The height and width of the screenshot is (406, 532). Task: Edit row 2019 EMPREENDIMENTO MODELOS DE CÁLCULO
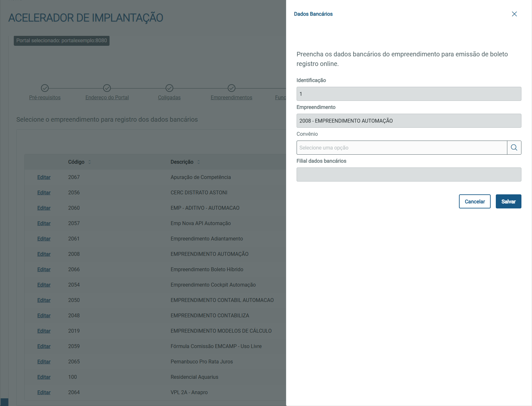click(44, 331)
